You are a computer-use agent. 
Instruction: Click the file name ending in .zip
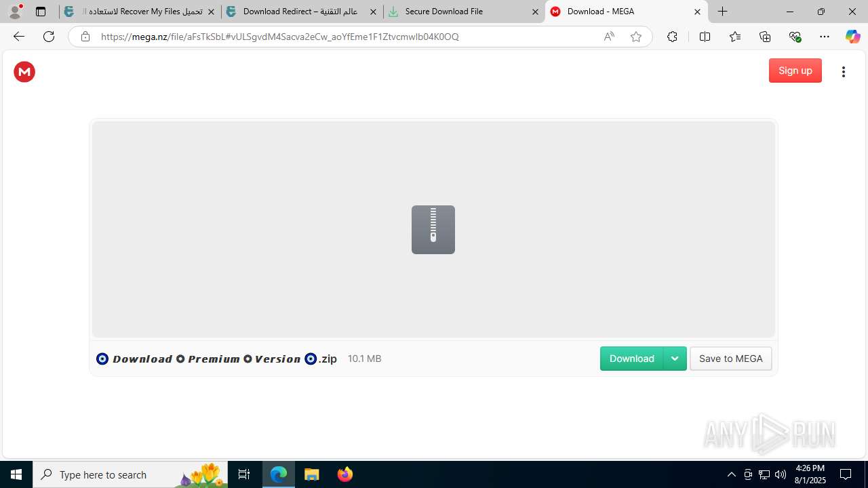(216, 359)
